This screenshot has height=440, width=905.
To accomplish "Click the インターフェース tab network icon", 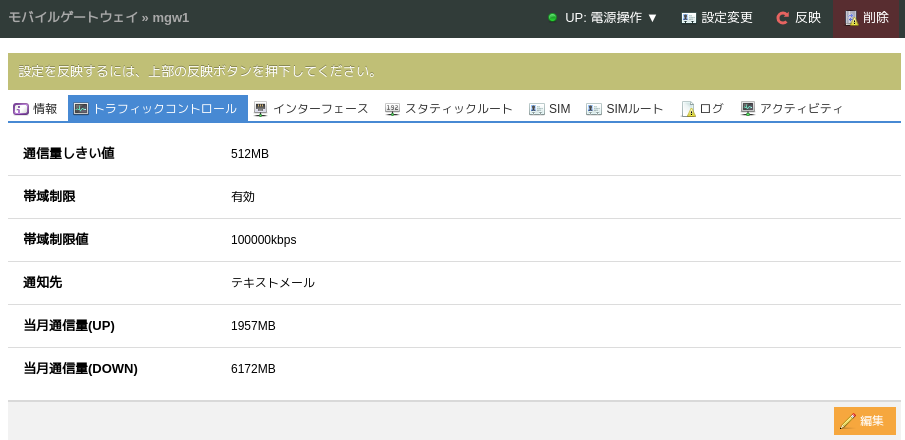I will (x=261, y=109).
